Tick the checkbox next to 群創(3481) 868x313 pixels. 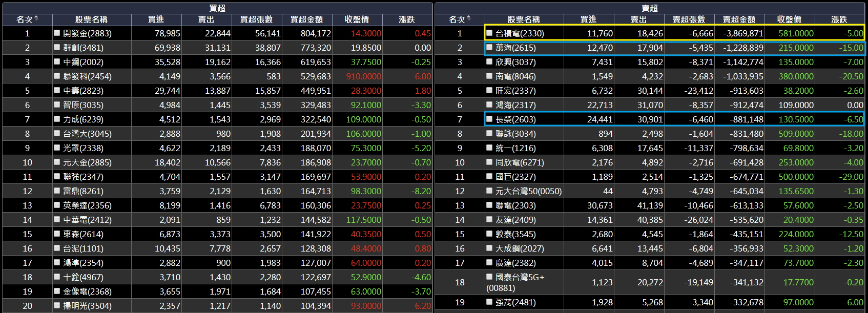click(x=57, y=47)
